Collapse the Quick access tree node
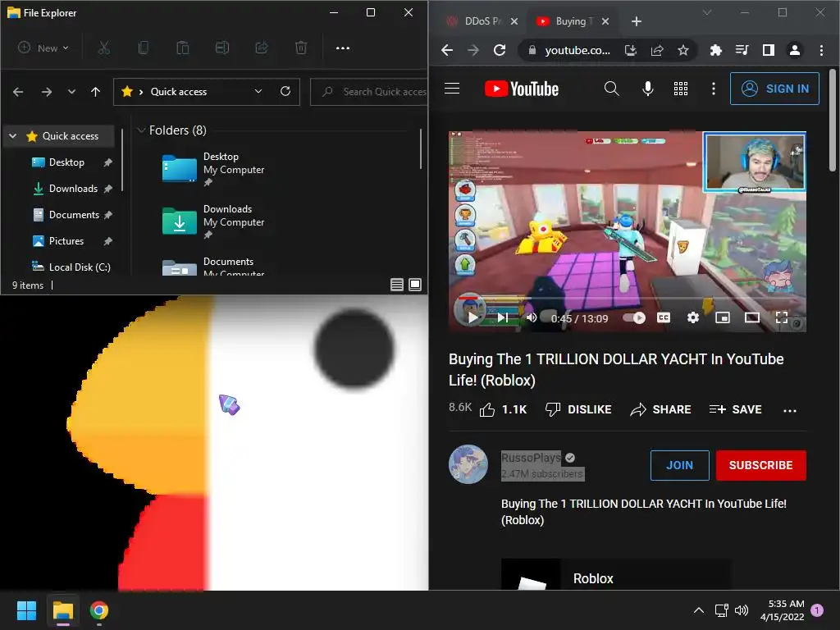This screenshot has height=630, width=840. (x=13, y=136)
